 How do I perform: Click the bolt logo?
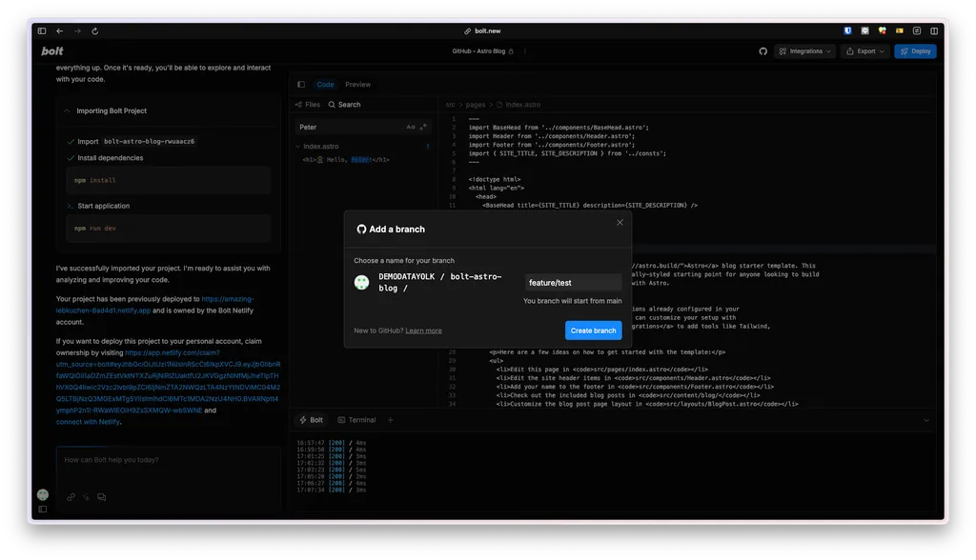coord(52,51)
